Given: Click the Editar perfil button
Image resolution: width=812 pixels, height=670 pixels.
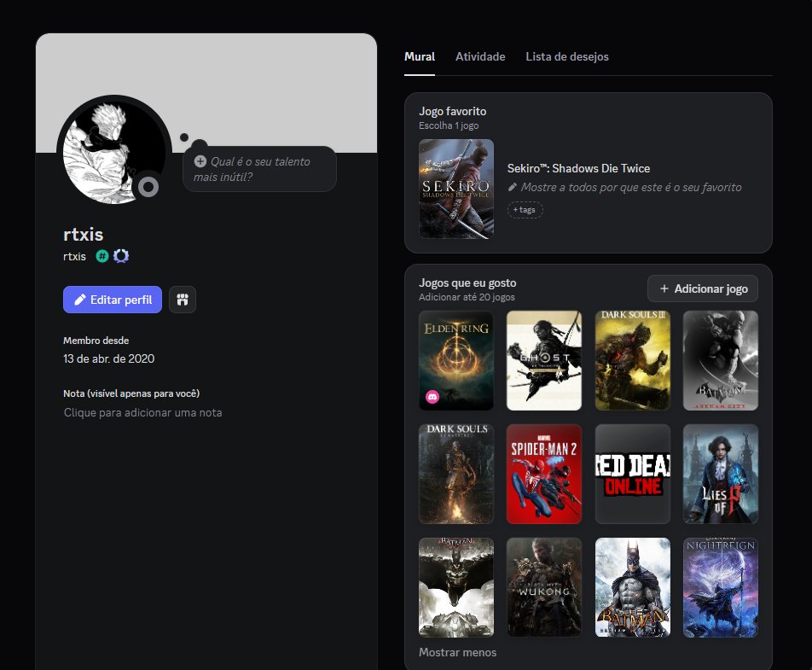Looking at the screenshot, I should pyautogui.click(x=113, y=300).
